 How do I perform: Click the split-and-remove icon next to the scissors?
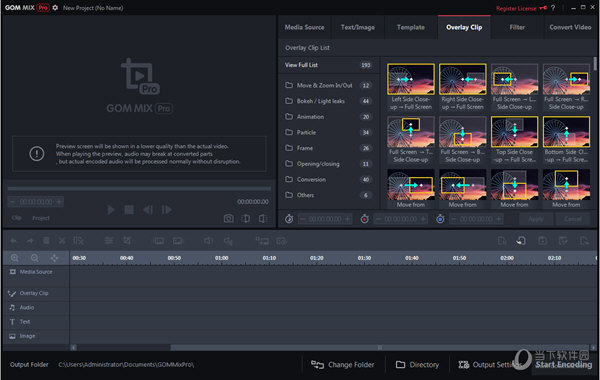pos(78,241)
